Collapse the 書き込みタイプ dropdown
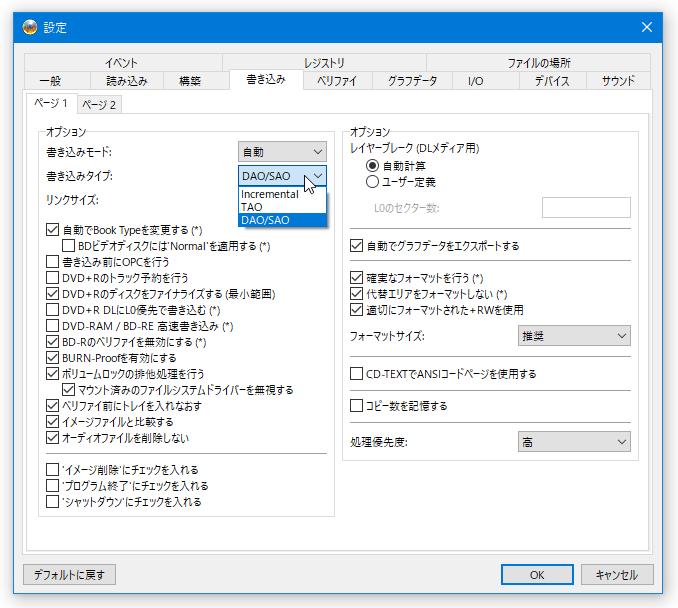678x608 pixels. [282, 176]
